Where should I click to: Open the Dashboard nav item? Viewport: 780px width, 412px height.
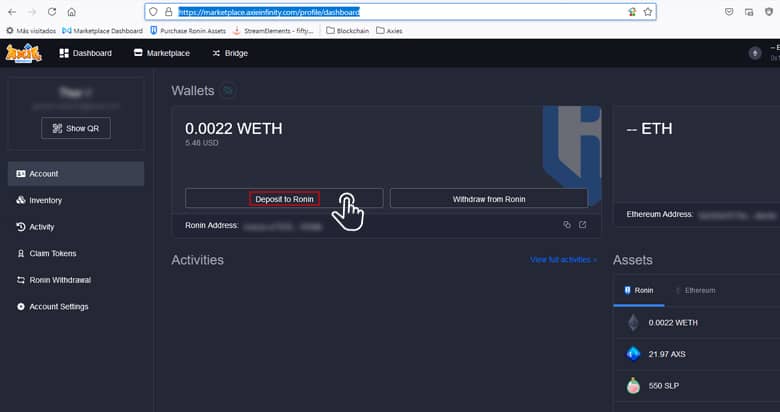pos(86,53)
